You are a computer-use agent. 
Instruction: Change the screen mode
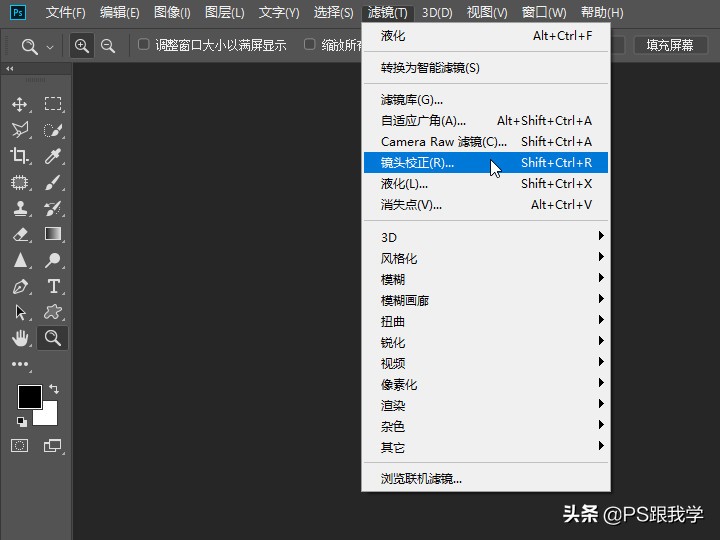coord(52,445)
